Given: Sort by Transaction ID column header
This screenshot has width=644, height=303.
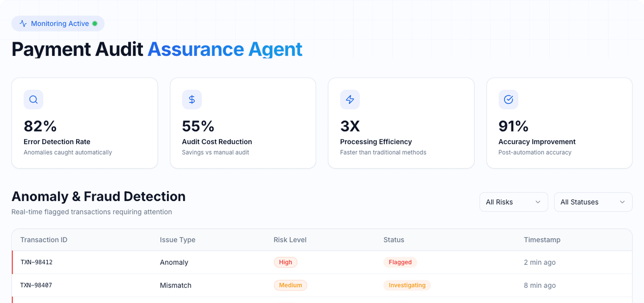Looking at the screenshot, I should point(44,240).
